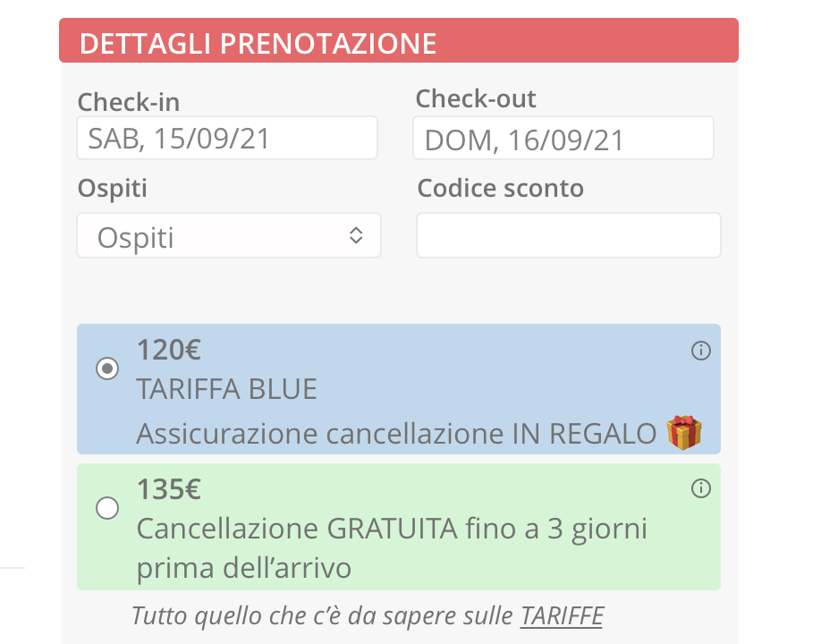Click the Check-out label
The image size is (821, 644).
[476, 98]
